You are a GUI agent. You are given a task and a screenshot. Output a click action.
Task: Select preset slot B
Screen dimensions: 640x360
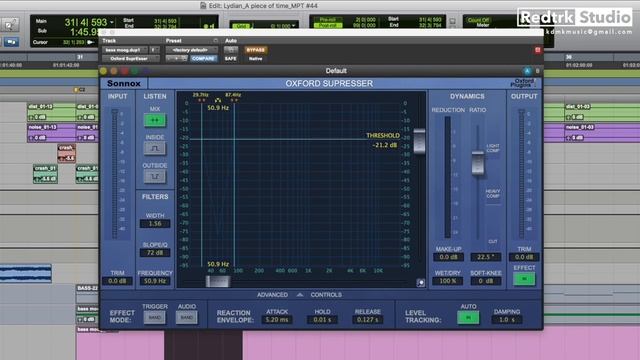tap(538, 71)
